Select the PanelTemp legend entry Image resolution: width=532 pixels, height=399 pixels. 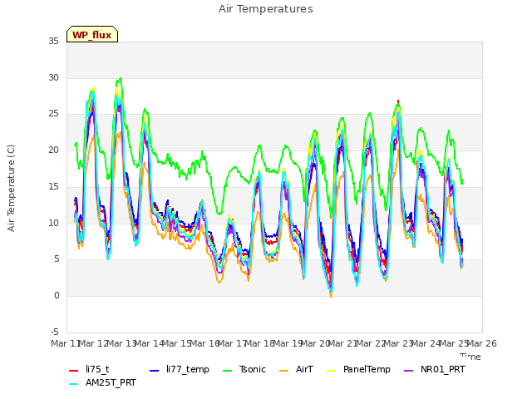point(358,369)
